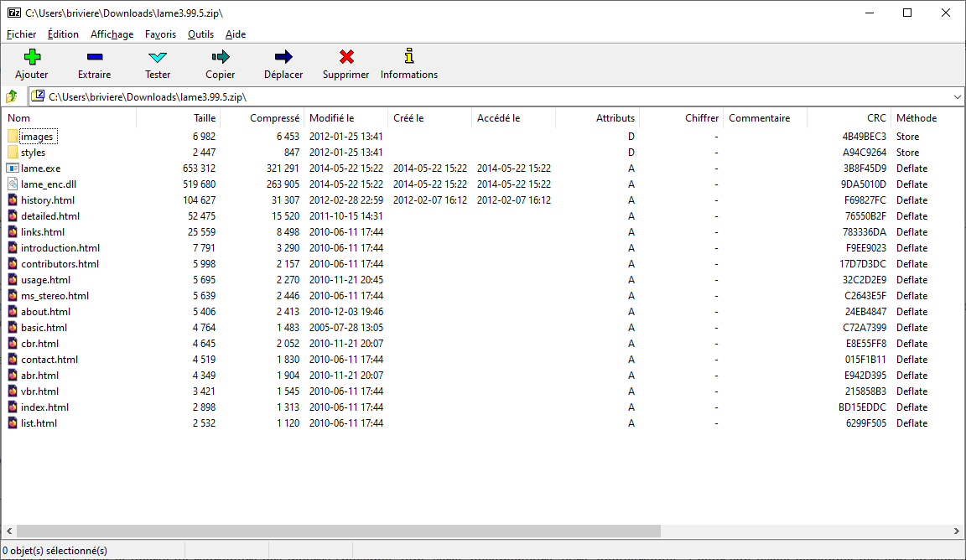Image resolution: width=966 pixels, height=560 pixels.
Task: Open the Favoris menu
Action: coord(160,34)
